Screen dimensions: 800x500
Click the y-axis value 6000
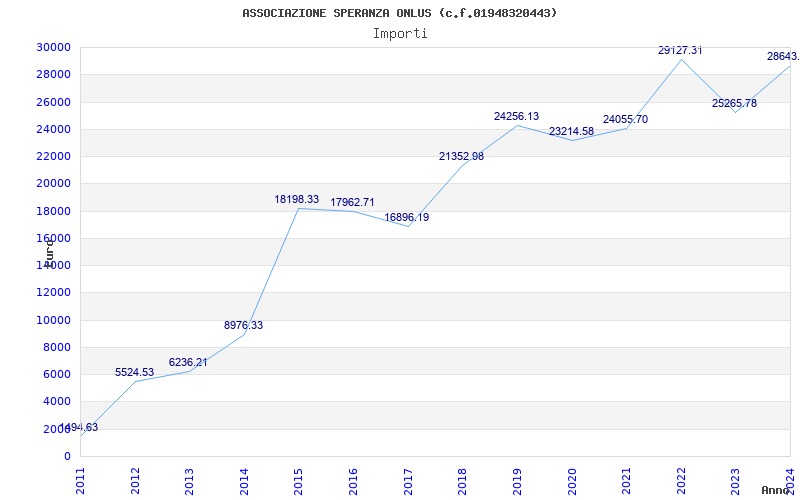pos(56,374)
